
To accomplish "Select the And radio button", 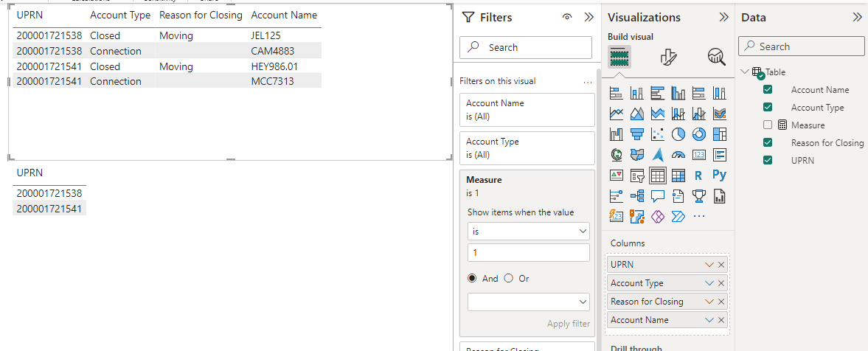I will (x=472, y=279).
